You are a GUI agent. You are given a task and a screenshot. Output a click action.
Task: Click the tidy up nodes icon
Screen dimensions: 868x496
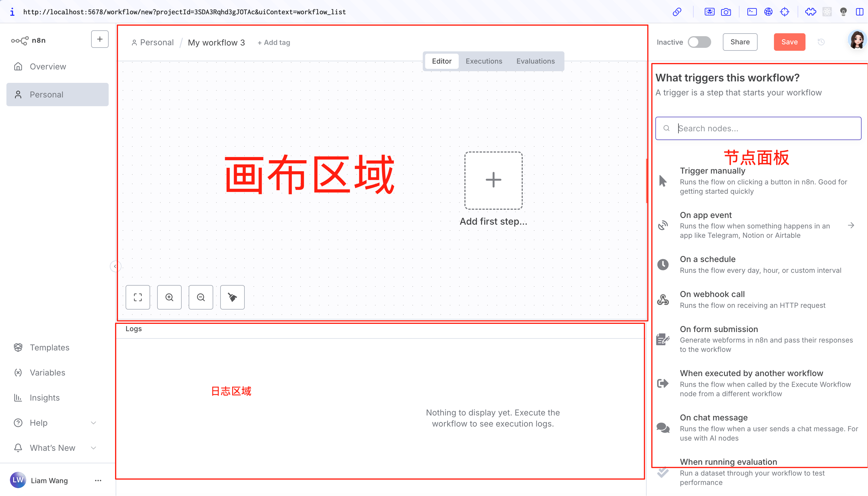tap(232, 297)
